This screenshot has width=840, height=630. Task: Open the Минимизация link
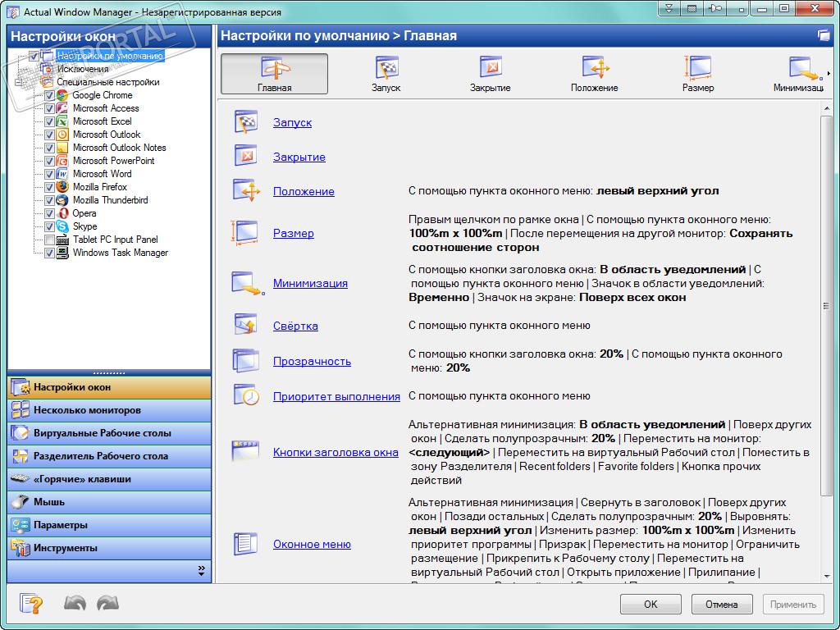click(x=310, y=283)
